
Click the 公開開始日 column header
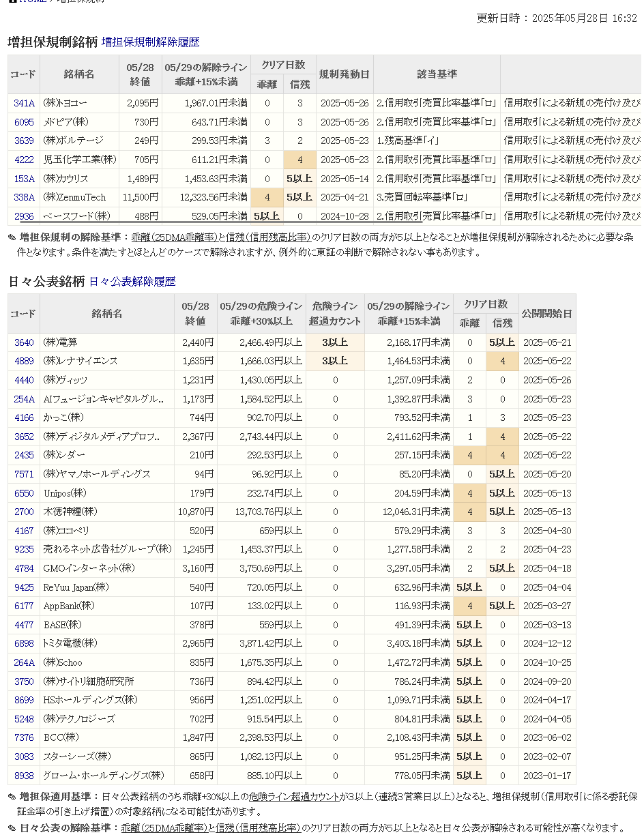[547, 314]
